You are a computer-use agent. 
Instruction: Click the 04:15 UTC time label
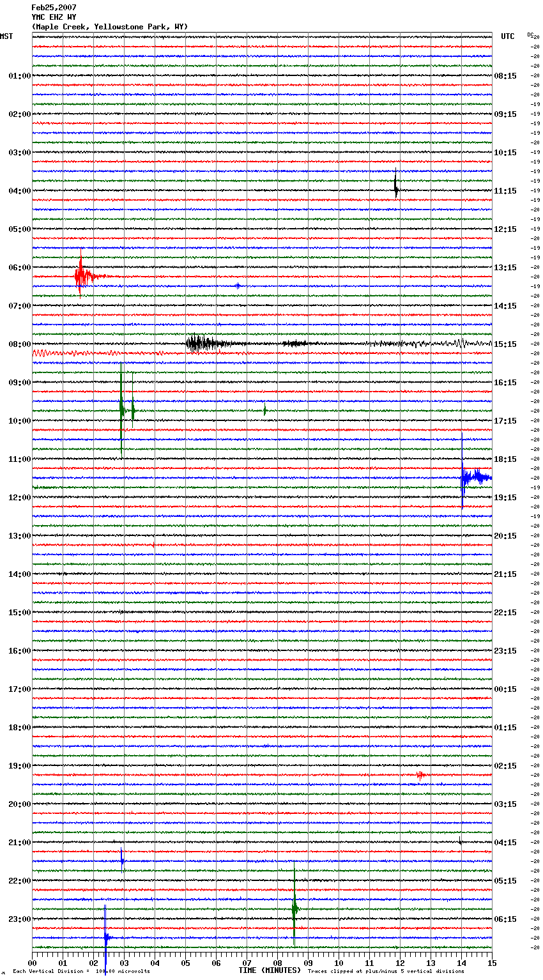(x=505, y=843)
